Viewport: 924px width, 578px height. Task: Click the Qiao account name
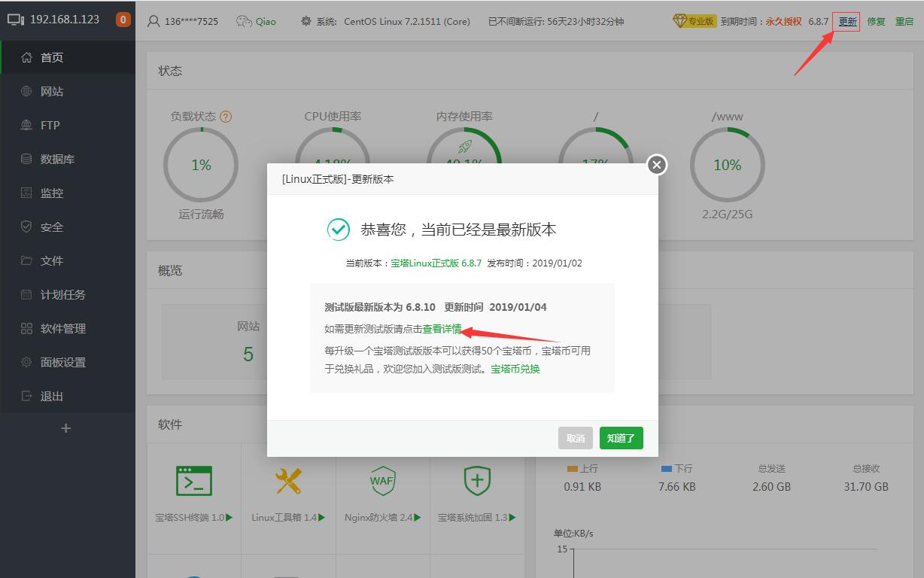[266, 21]
